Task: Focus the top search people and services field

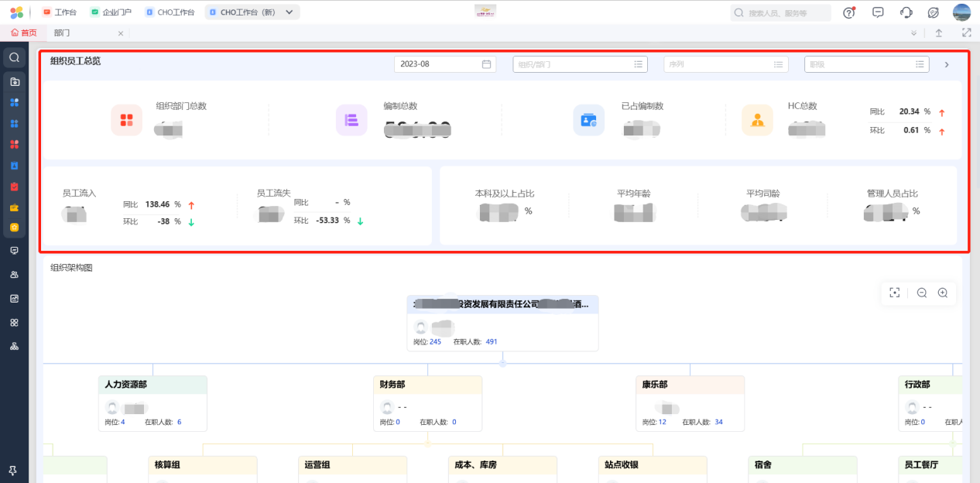Action: tap(781, 12)
